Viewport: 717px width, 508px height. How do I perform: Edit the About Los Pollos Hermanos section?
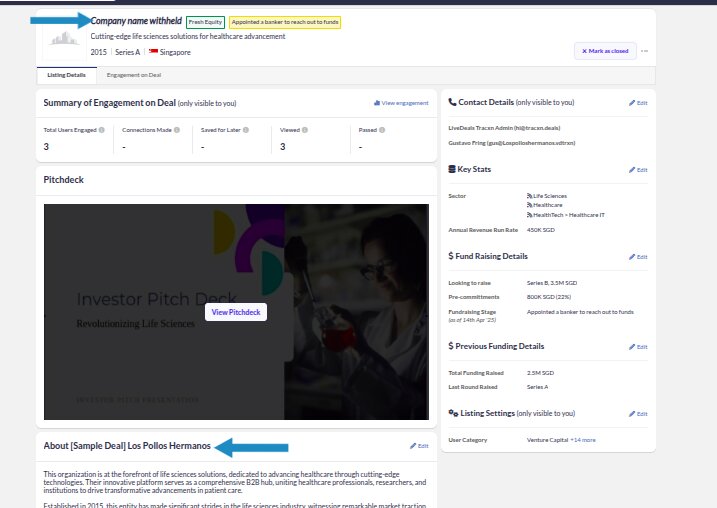[419, 446]
